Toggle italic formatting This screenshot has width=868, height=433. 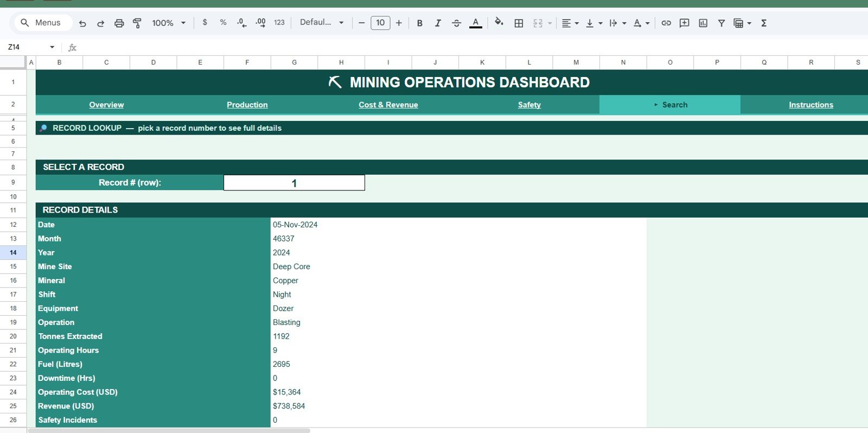[x=438, y=23]
